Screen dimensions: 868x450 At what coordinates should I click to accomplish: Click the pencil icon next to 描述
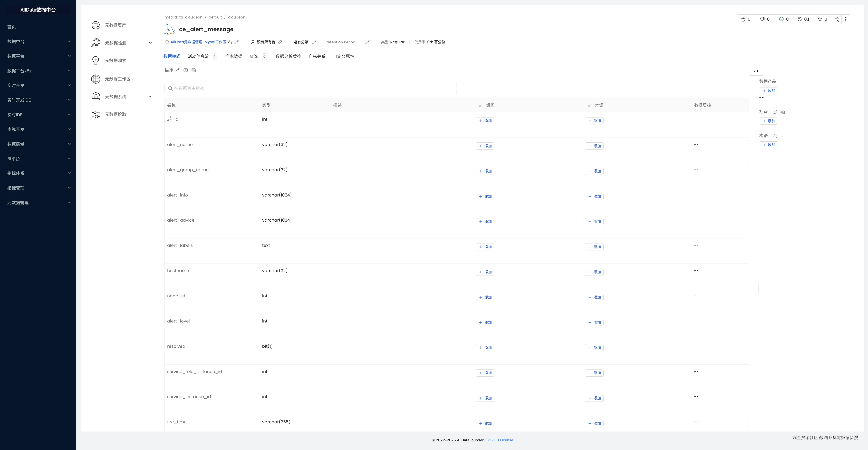tap(178, 70)
